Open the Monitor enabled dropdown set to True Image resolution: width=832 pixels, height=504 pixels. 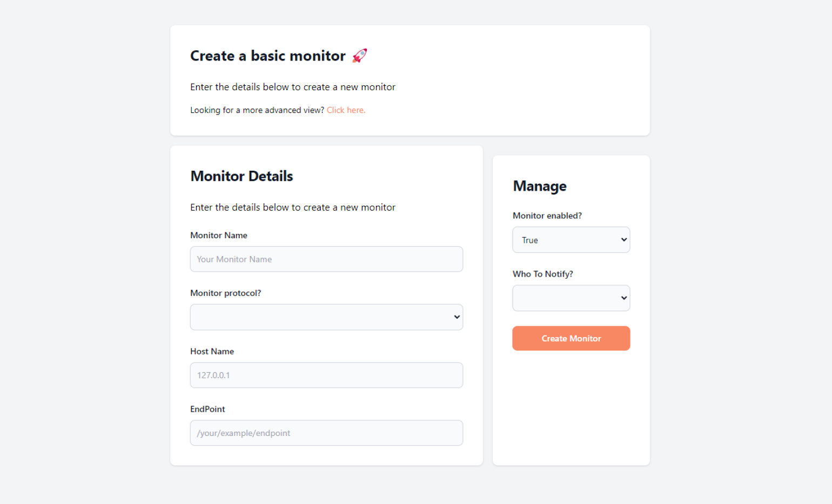(x=571, y=240)
